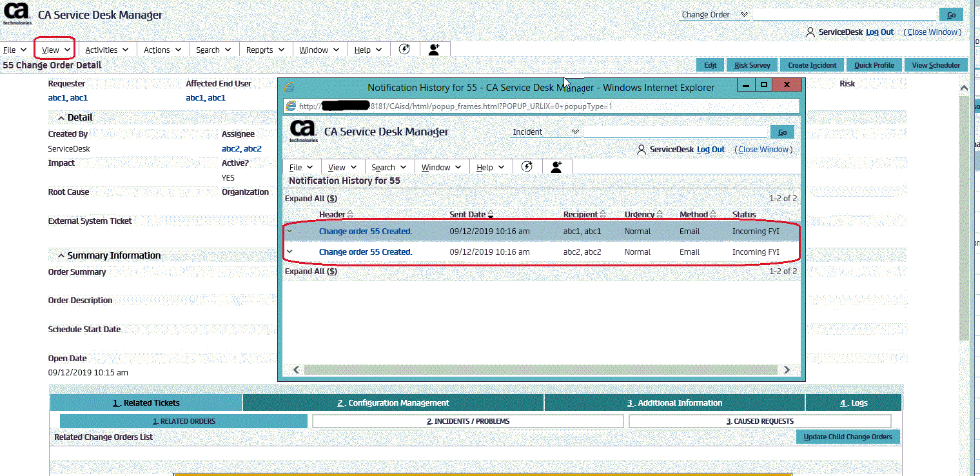This screenshot has height=476, width=980.
Task: Sort notifications by Method column arrows
Action: 712,215
